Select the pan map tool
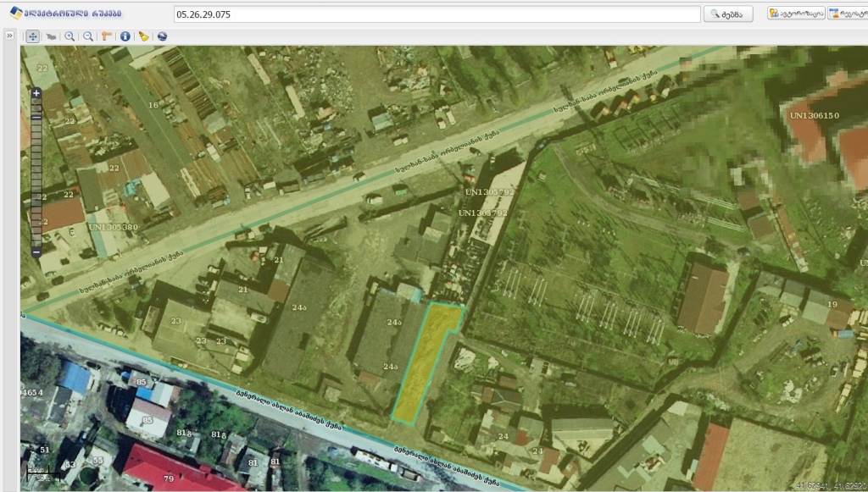The width and height of the screenshot is (868, 492). (33, 36)
